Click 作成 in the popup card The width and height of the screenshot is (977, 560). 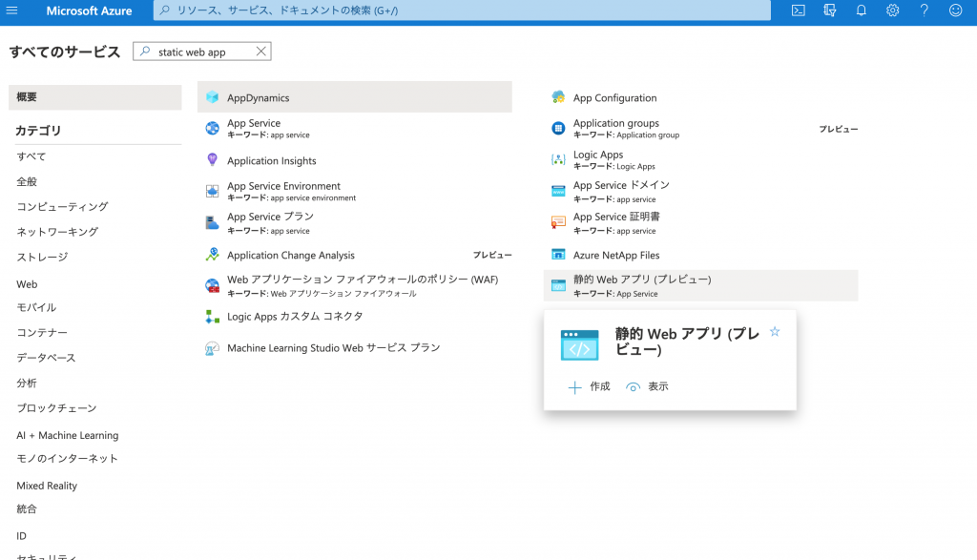(589, 386)
